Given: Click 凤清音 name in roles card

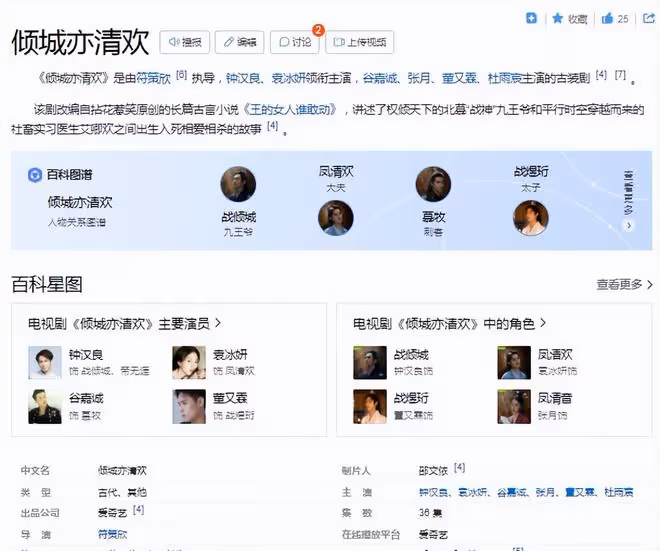Looking at the screenshot, I should coord(555,398).
